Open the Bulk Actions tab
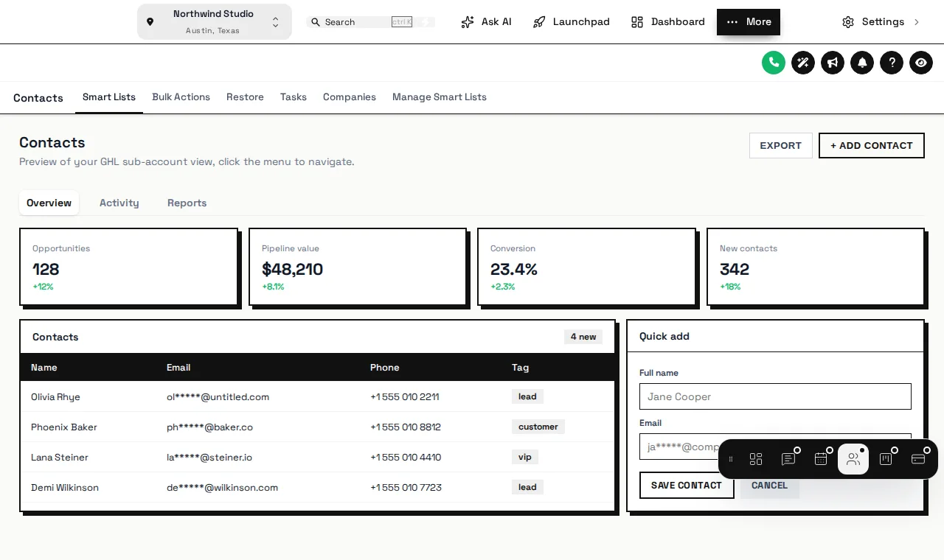 pyautogui.click(x=181, y=97)
